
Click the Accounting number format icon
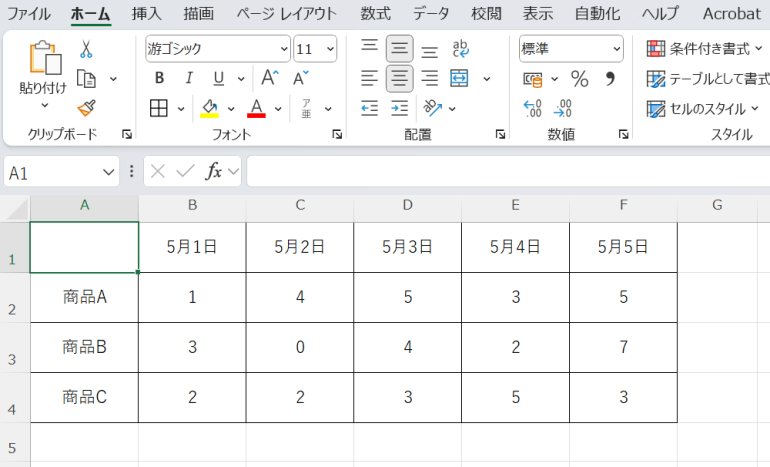pos(533,79)
